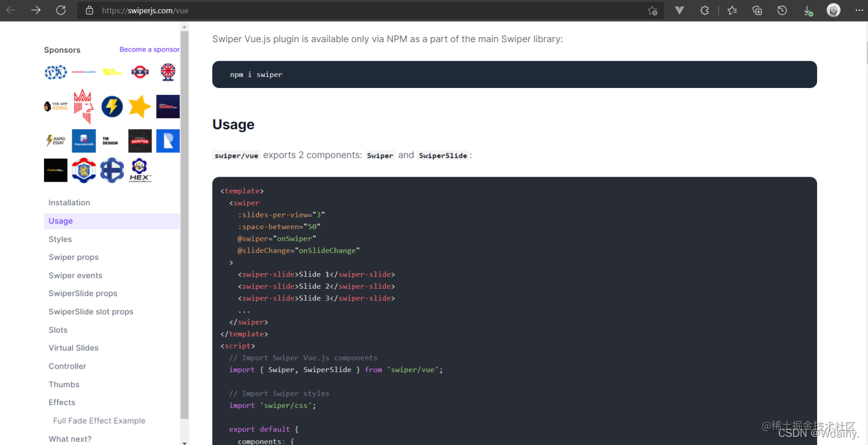Reload the swiperjs.com page

pos(61,10)
